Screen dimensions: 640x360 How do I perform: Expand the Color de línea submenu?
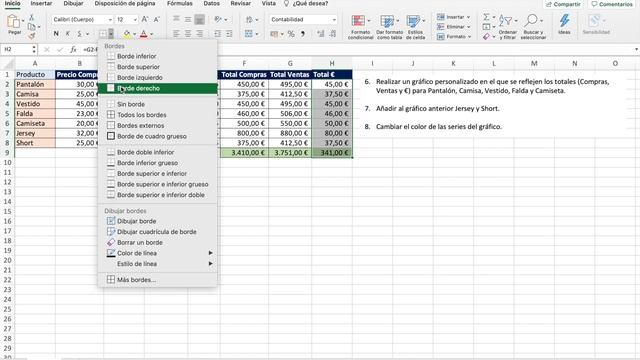(158, 253)
